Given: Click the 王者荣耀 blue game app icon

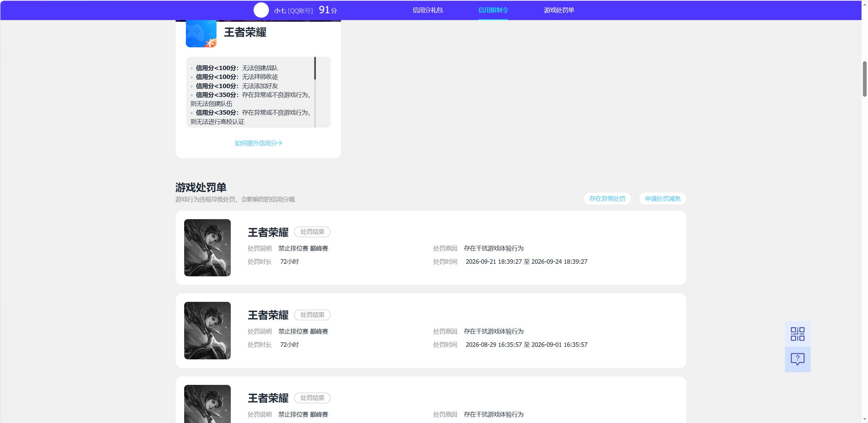Looking at the screenshot, I should 201,33.
